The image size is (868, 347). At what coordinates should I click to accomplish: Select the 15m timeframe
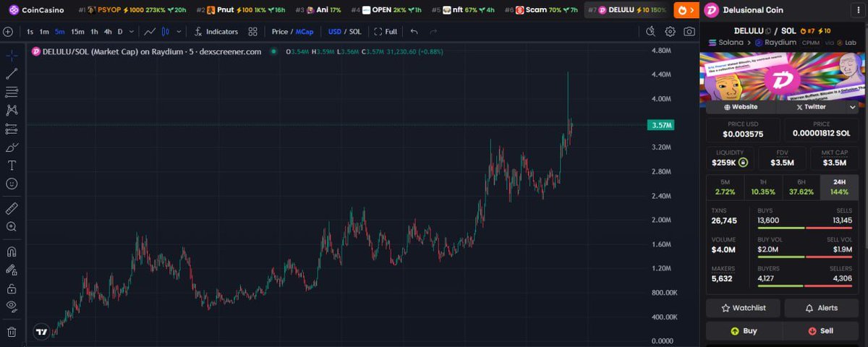[77, 32]
